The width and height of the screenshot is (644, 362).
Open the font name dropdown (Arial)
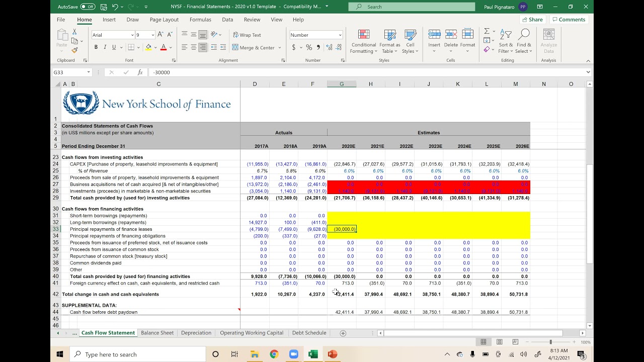pyautogui.click(x=132, y=35)
